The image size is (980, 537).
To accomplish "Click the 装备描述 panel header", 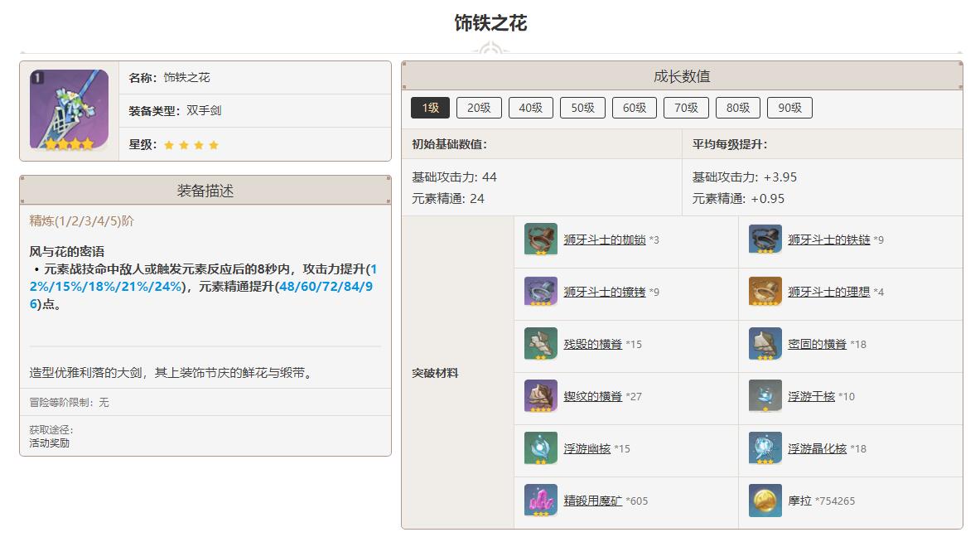I will tap(205, 191).
